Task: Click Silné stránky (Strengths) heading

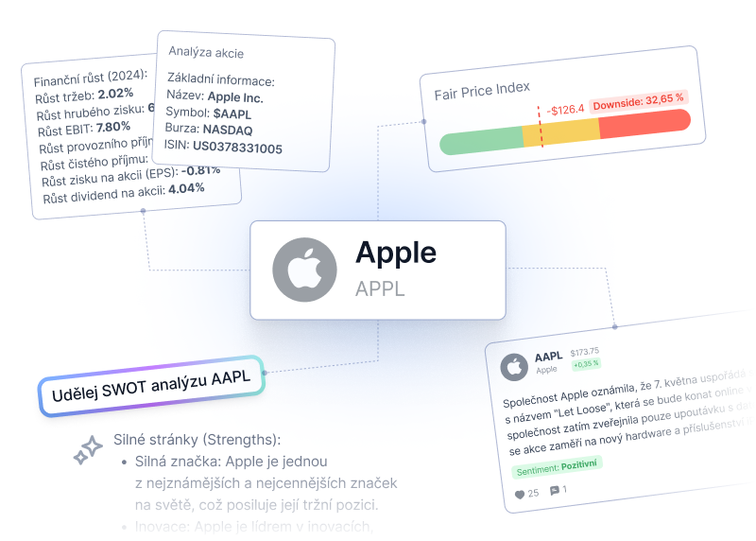Action: [198, 440]
